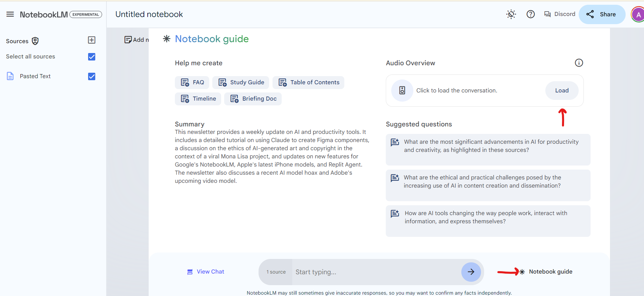
Task: Create a Timeline document
Action: pyautogui.click(x=198, y=99)
